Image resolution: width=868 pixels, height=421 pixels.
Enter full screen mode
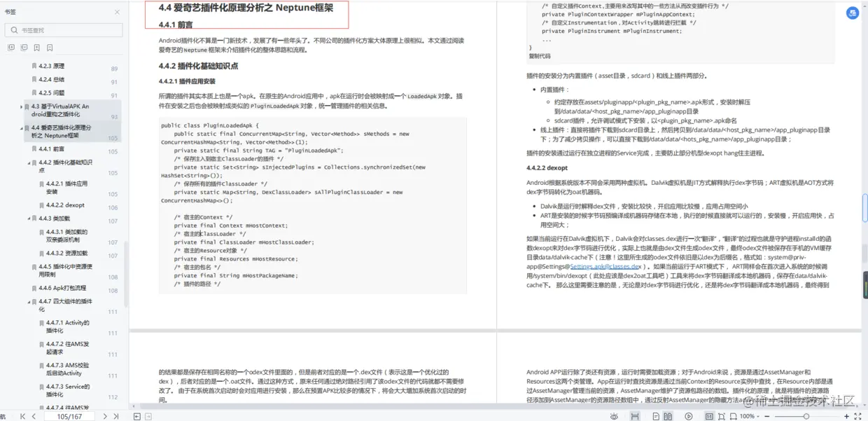[x=858, y=416]
